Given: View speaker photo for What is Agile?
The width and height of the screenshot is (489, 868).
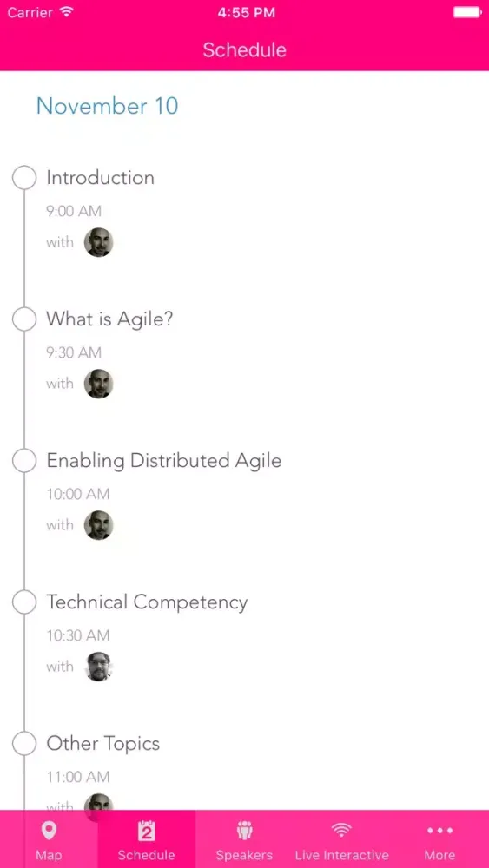Looking at the screenshot, I should [98, 384].
